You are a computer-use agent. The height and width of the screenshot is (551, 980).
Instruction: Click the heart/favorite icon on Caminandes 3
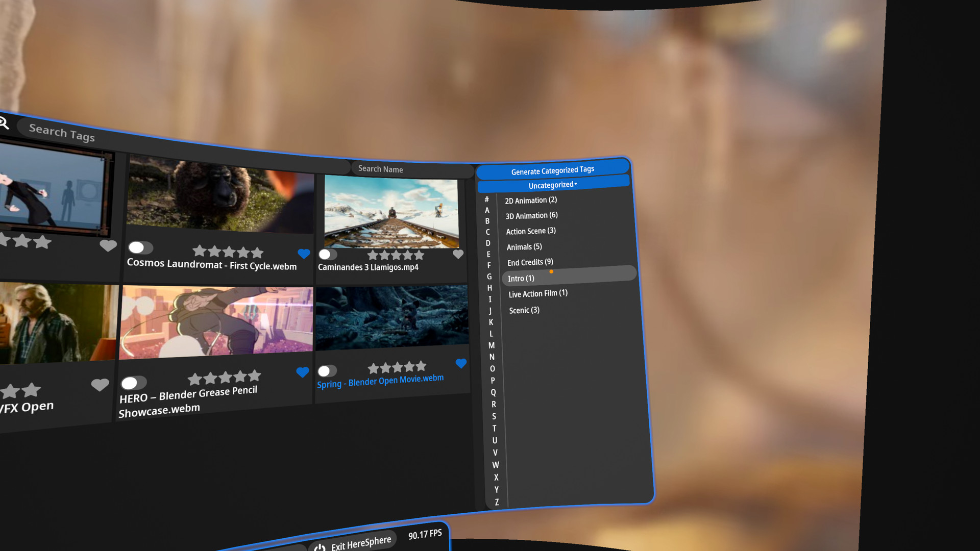[x=459, y=256]
